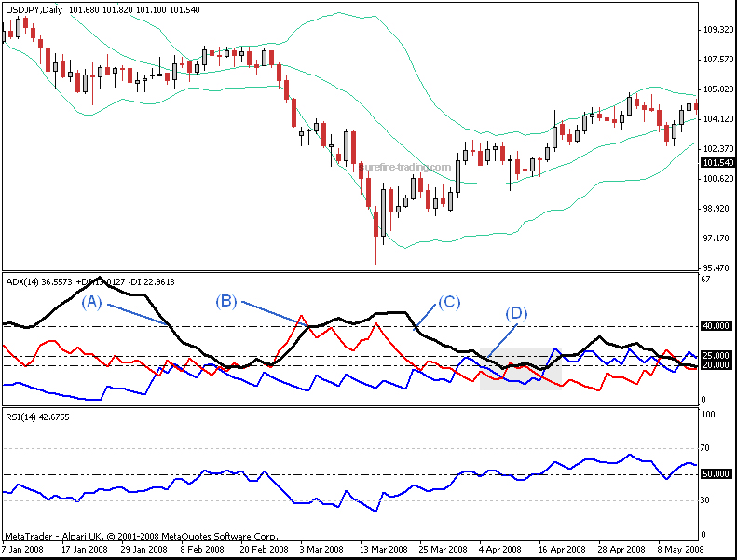Screen dimensions: 737x560
Task: Click the 104.120 price axis label
Action: [x=717, y=119]
